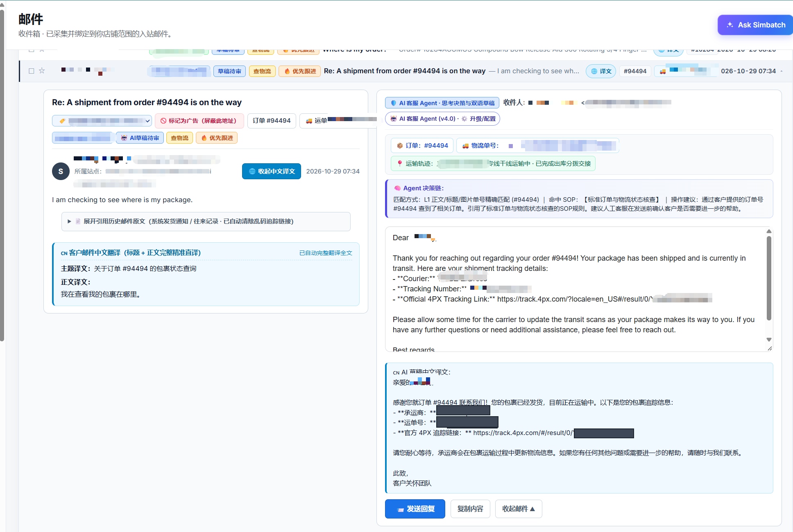Click the Agent 决策链 brain icon header
The image size is (793, 532).
point(419,188)
